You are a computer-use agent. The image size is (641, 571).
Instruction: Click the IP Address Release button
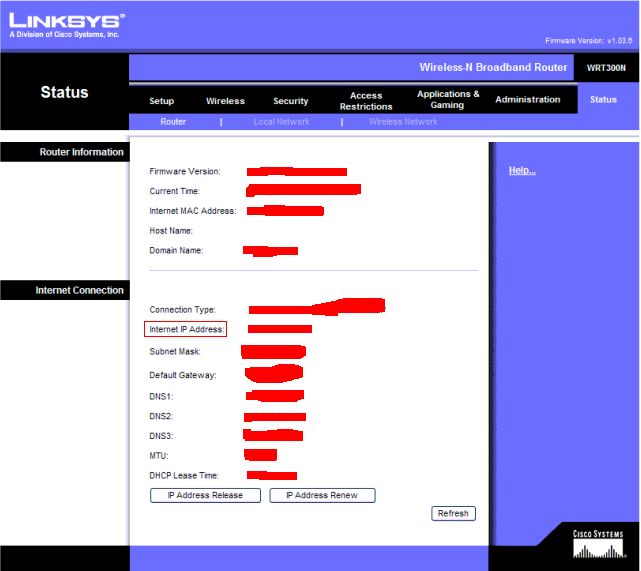pos(205,495)
